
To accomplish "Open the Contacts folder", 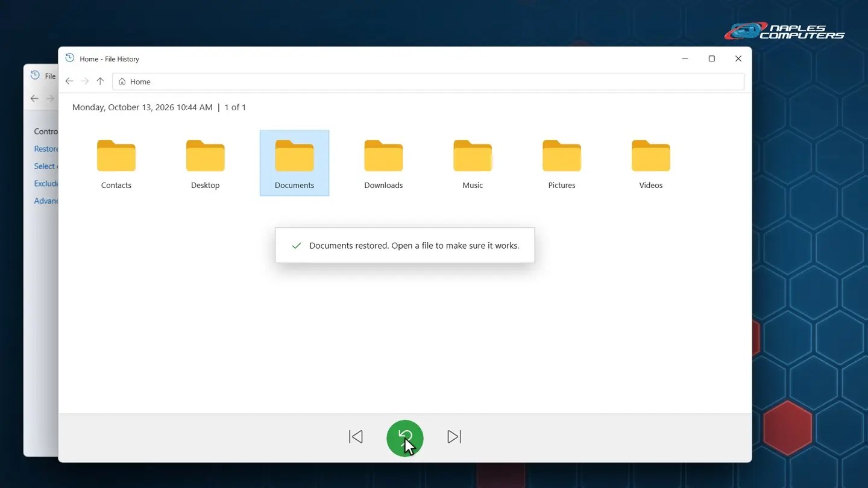I will click(x=116, y=163).
